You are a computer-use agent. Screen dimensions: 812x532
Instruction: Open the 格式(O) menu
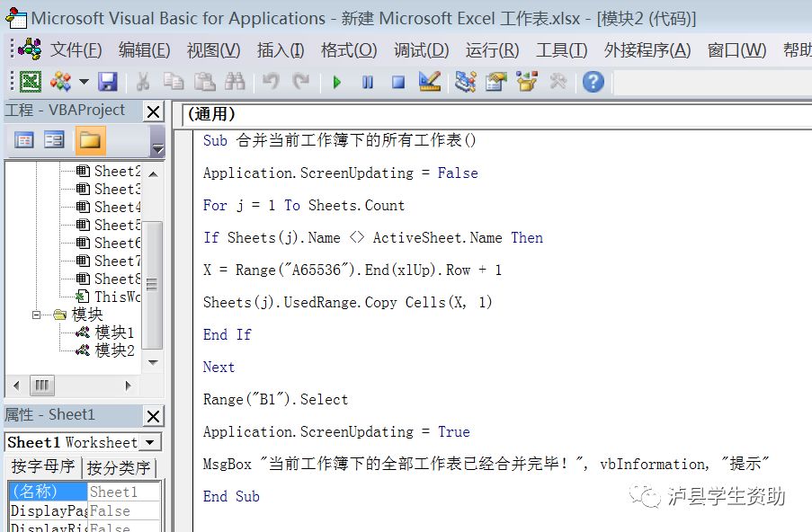coord(349,50)
